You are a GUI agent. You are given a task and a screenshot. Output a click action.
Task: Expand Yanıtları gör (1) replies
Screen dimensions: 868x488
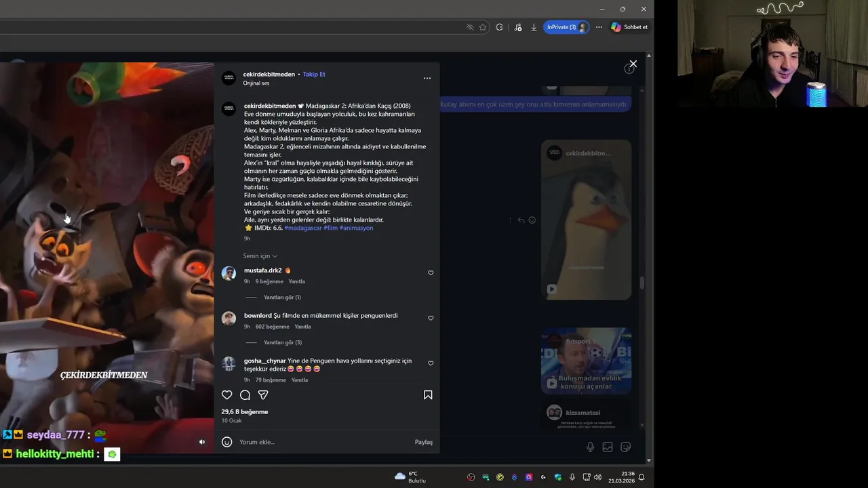282,298
